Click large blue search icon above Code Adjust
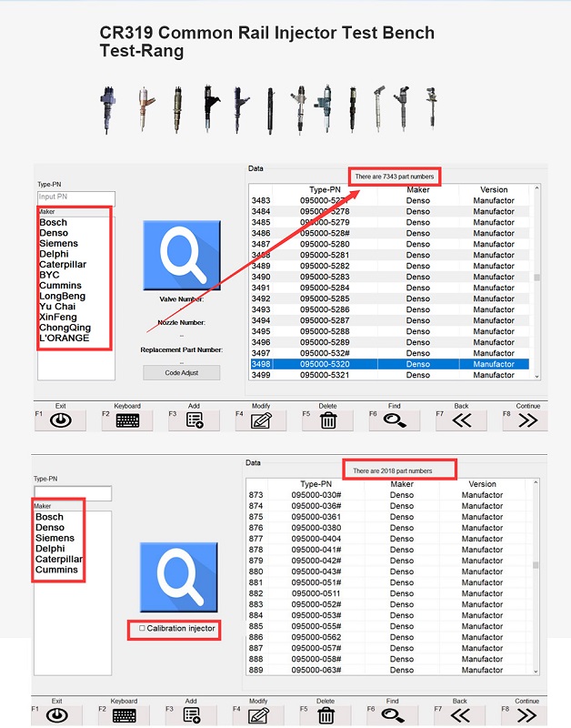 coord(182,256)
